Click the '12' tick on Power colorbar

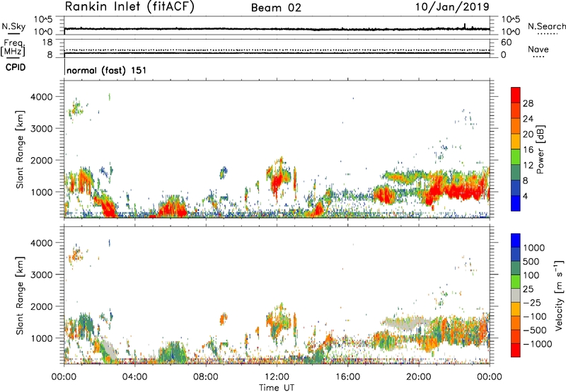click(528, 166)
